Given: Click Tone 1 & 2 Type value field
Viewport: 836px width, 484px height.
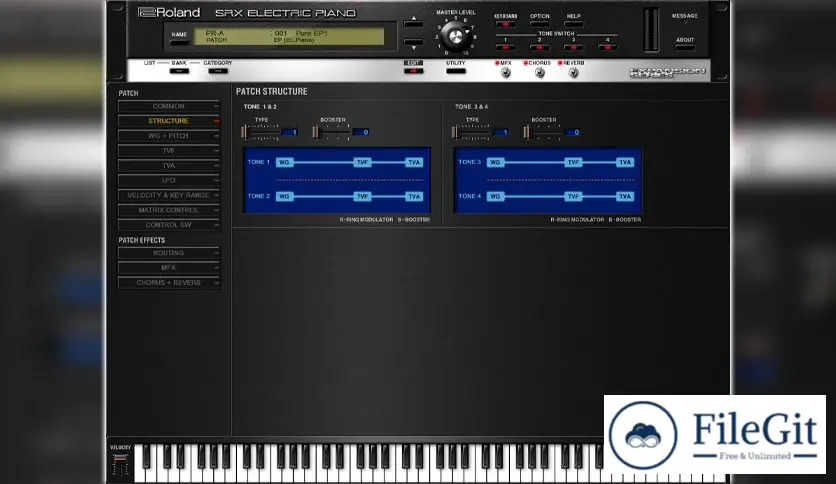Looking at the screenshot, I should pyautogui.click(x=289, y=132).
